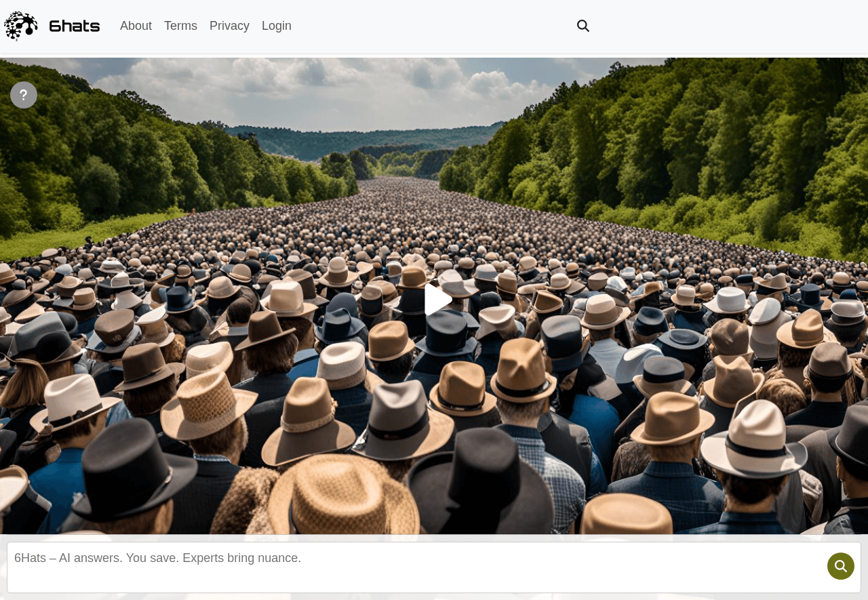Click the 6hats brand name text
Image resolution: width=868 pixels, height=600 pixels.
pyautogui.click(x=75, y=26)
